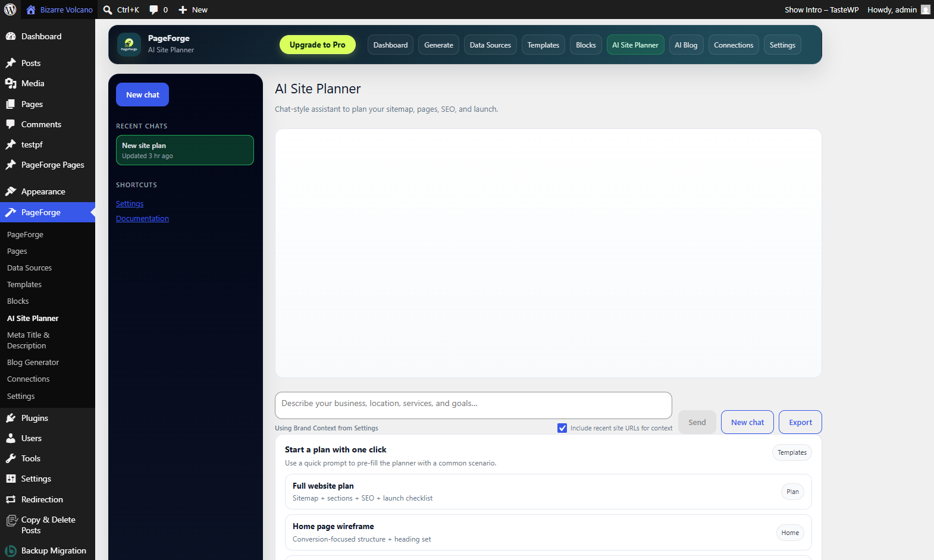
Task: Start a New chat from the dark sidebar
Action: coord(143,95)
